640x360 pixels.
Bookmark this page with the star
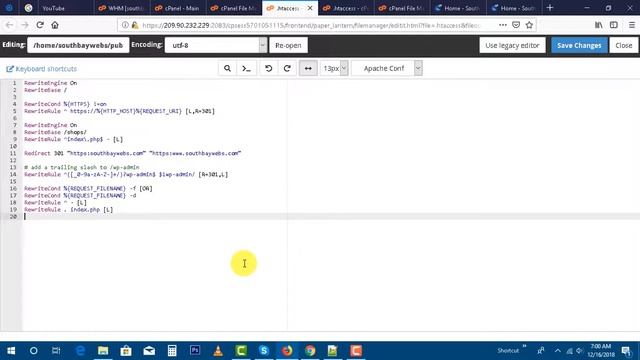tap(529, 25)
